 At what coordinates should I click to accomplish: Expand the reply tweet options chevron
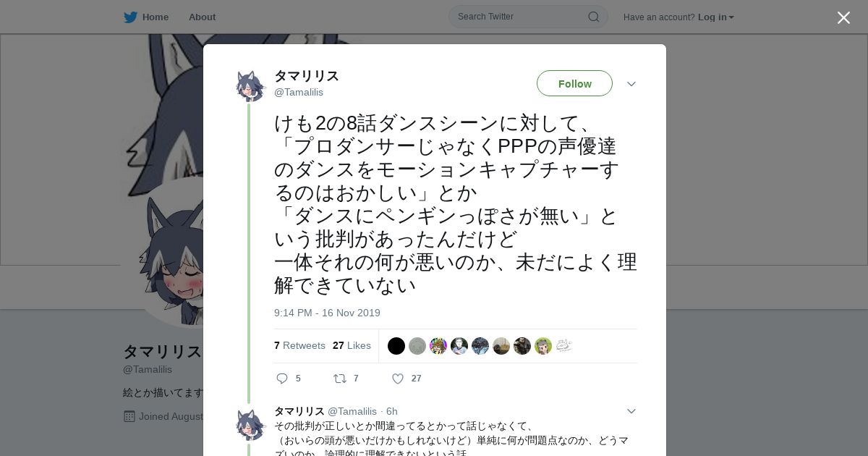click(631, 411)
